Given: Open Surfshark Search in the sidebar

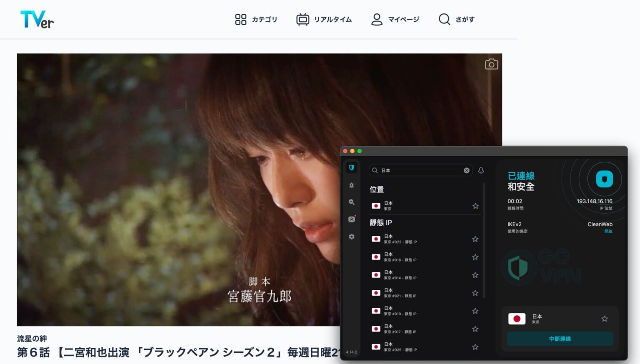Looking at the screenshot, I should [352, 202].
